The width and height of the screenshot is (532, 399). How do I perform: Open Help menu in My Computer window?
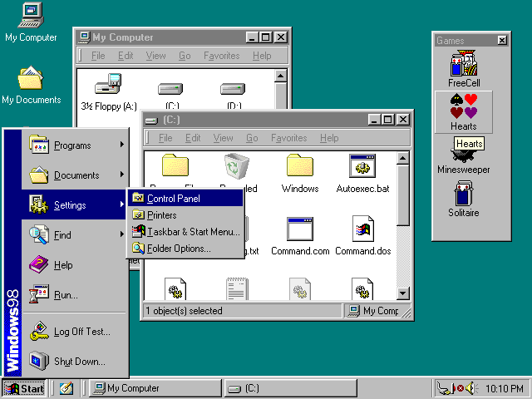[262, 56]
